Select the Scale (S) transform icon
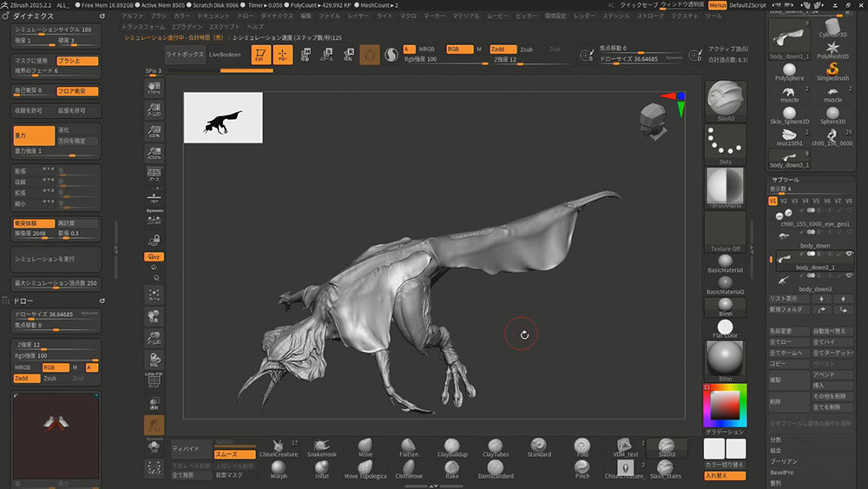 tap(326, 54)
